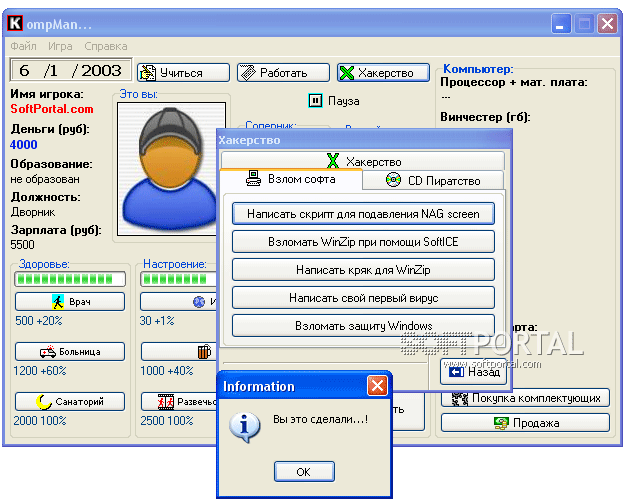Click the running man icon on Врач

[x=58, y=302]
